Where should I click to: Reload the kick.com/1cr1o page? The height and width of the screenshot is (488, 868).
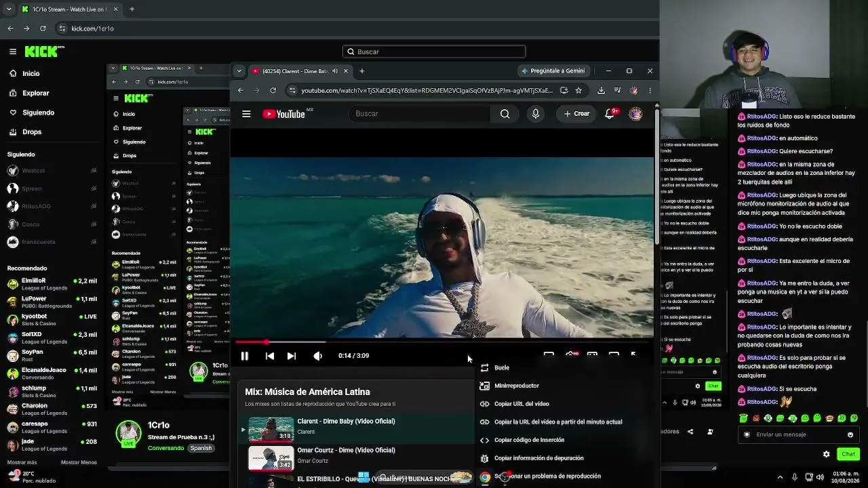click(43, 28)
